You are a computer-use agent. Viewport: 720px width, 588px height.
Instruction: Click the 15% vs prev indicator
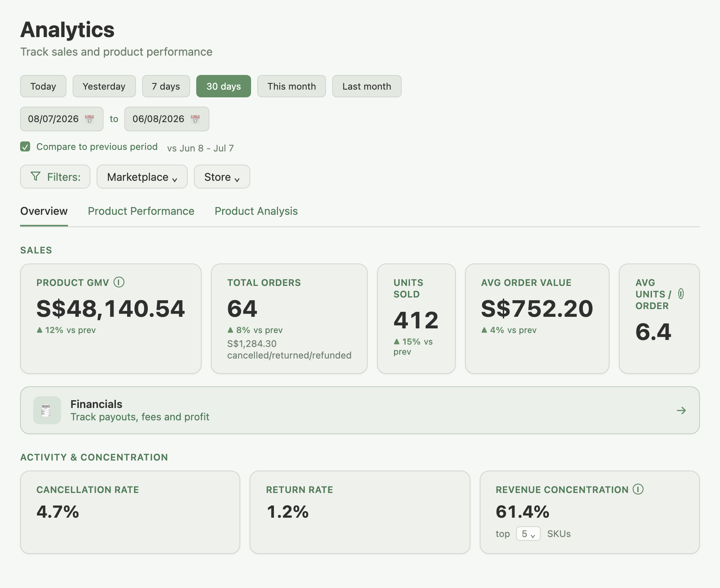coord(413,347)
